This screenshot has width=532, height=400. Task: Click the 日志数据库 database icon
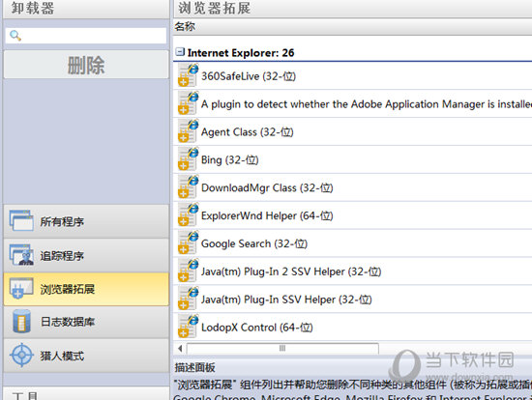[21, 321]
